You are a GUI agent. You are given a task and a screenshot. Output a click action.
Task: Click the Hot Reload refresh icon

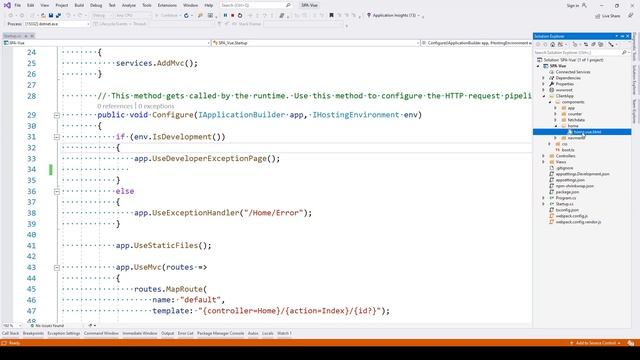186,16
